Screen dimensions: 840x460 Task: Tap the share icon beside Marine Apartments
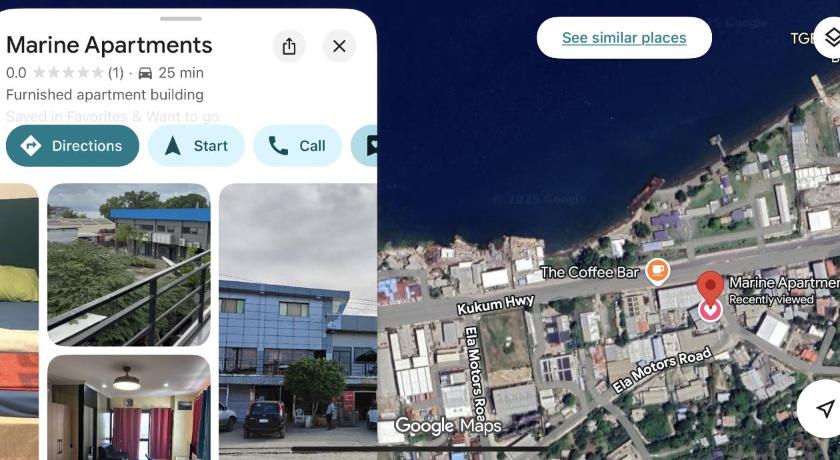click(289, 46)
